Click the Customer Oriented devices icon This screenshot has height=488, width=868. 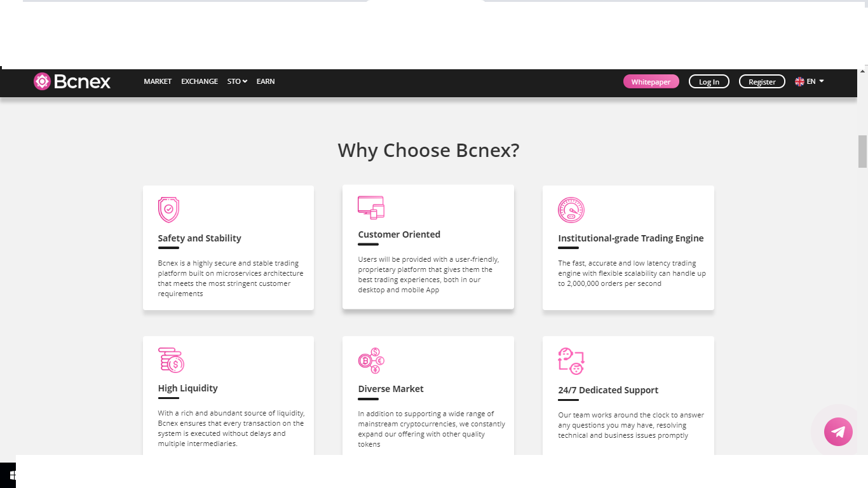371,207
